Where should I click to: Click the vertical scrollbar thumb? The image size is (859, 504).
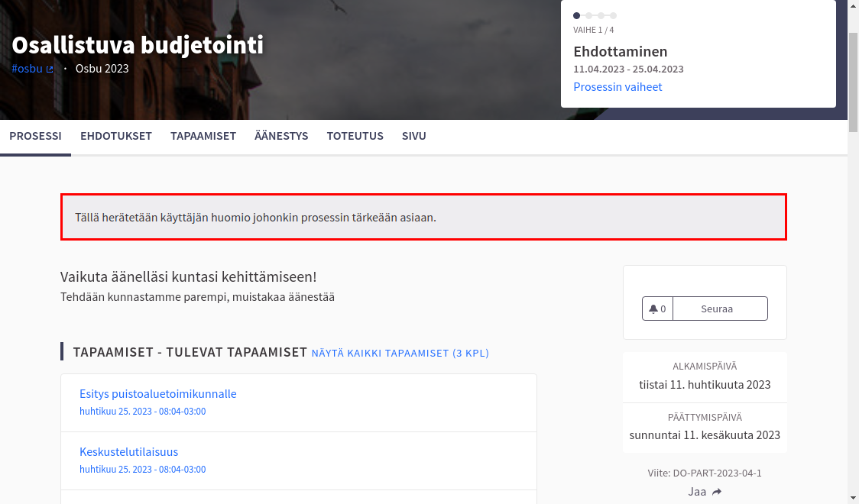[853, 76]
